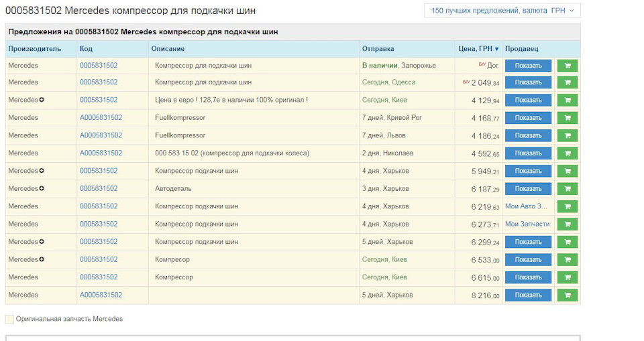Click the info icon beside Mercedes at 6 533
This screenshot has height=341, width=644.
(x=42, y=259)
